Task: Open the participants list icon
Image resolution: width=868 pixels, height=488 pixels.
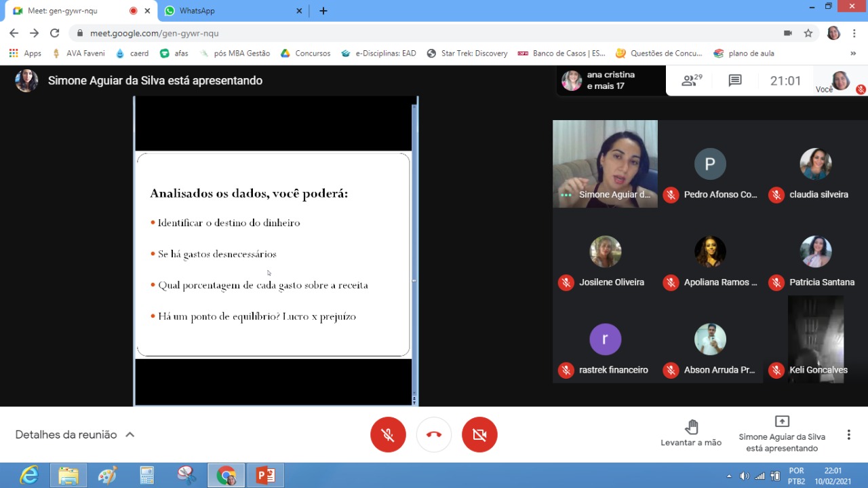Action: tap(691, 81)
